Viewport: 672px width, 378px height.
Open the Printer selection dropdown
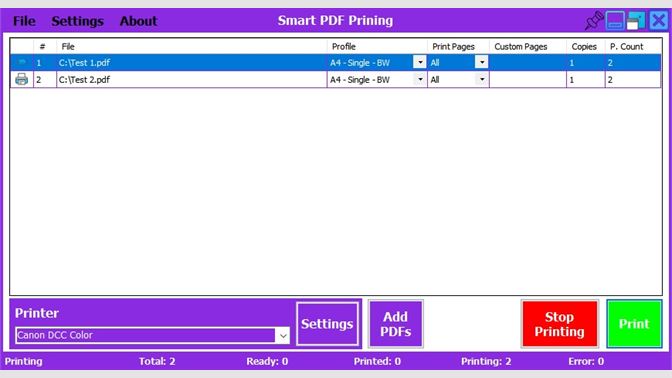click(283, 336)
